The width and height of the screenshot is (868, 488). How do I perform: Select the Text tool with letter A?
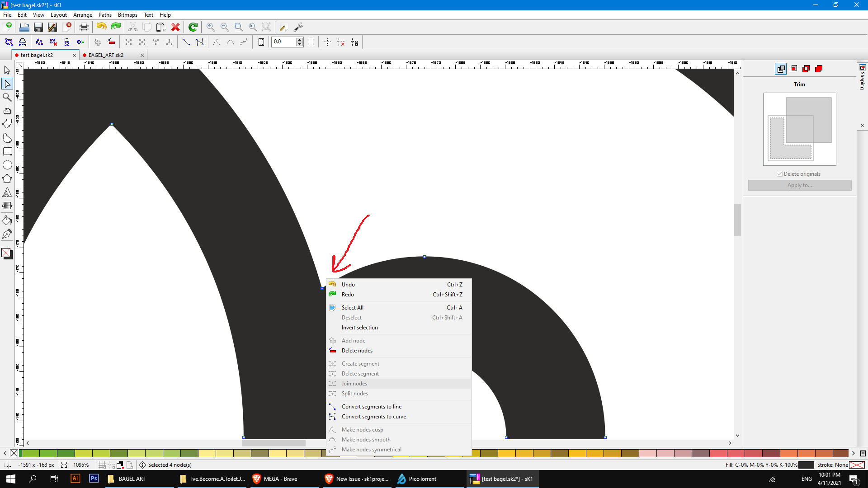coord(7,192)
